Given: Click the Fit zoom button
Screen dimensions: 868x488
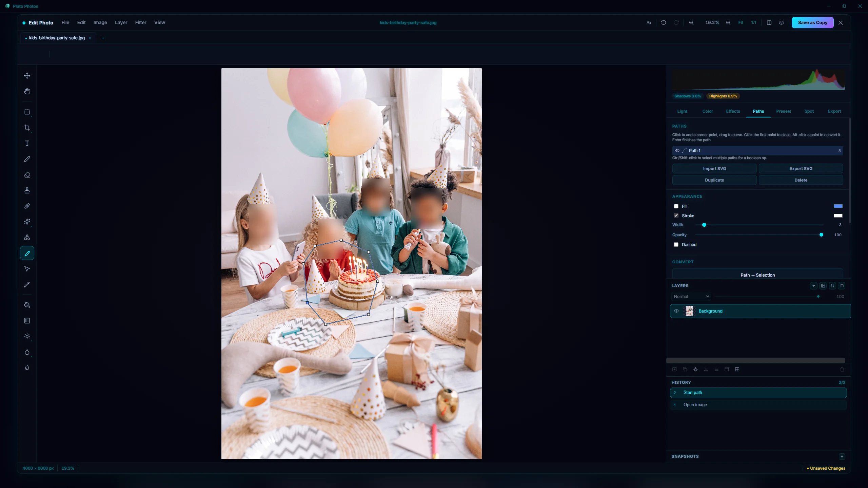Looking at the screenshot, I should (741, 22).
